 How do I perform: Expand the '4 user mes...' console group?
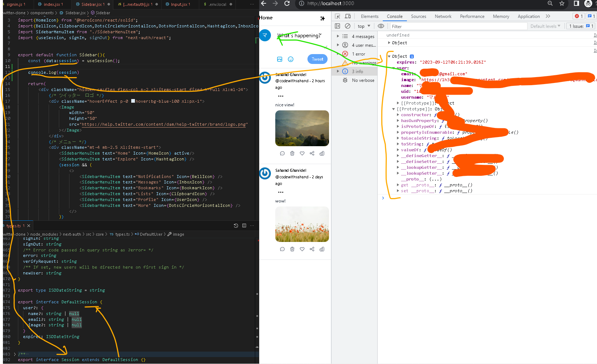(x=338, y=45)
